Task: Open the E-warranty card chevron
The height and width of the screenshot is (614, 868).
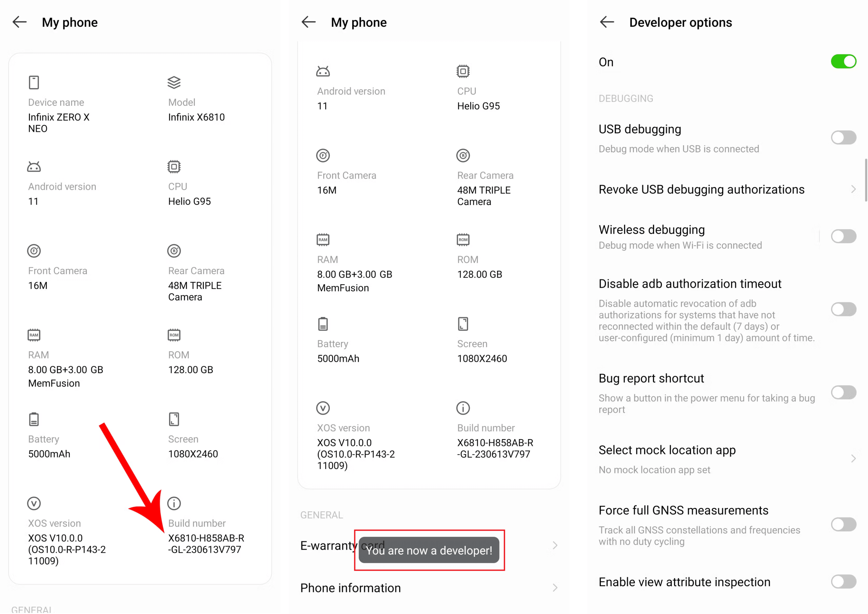Action: click(x=554, y=545)
